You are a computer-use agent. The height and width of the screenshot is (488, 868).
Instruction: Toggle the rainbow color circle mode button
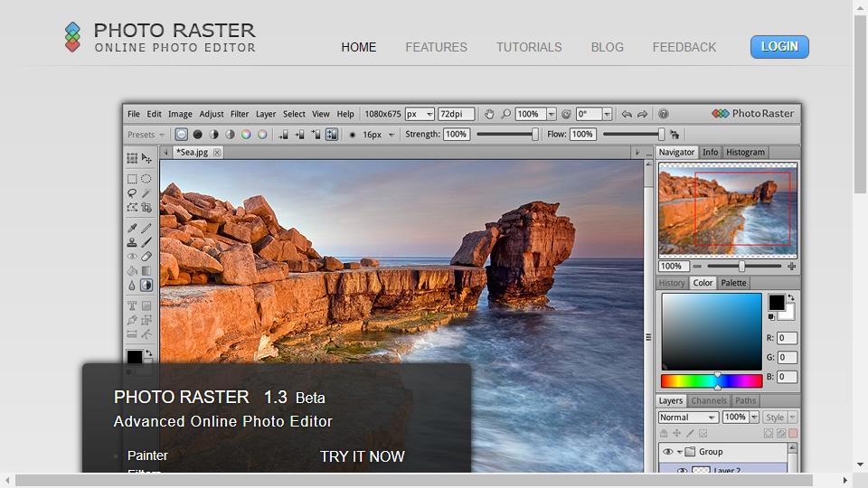(246, 135)
